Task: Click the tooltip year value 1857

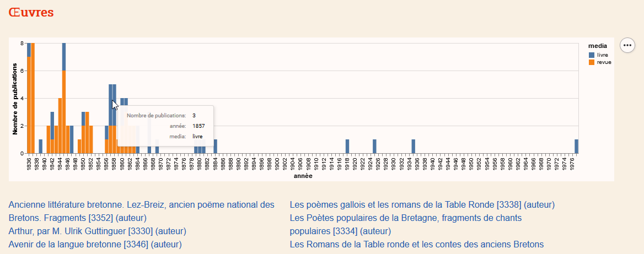Action: point(199,126)
